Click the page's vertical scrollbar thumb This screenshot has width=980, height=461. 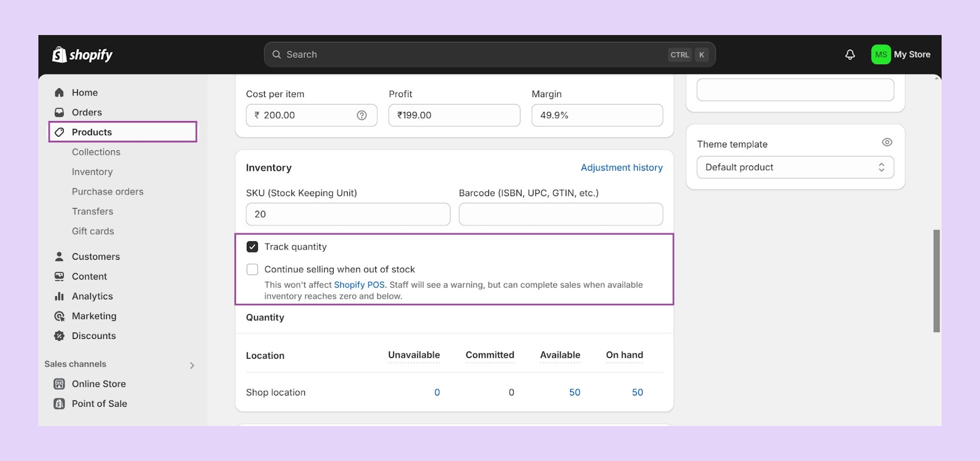[x=936, y=281]
